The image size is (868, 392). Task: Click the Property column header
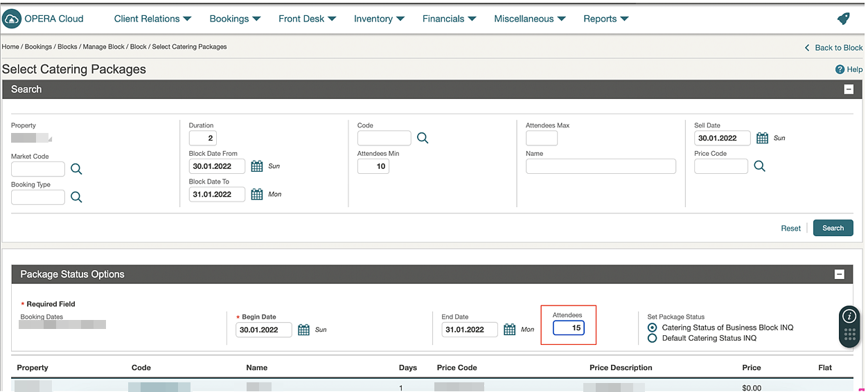(33, 368)
